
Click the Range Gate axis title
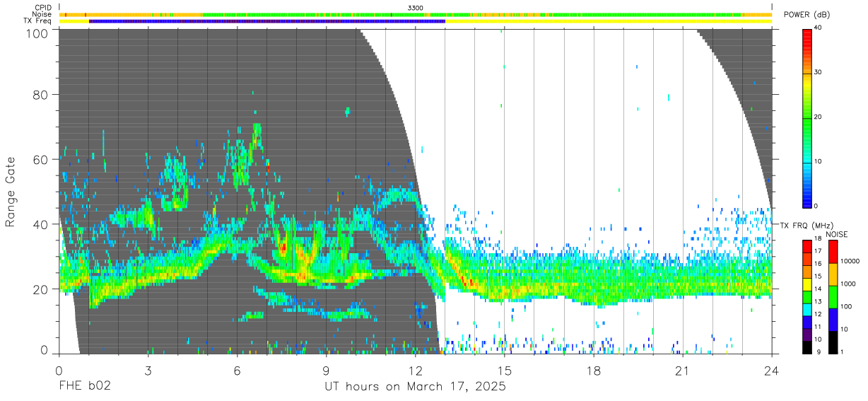tap(11, 192)
